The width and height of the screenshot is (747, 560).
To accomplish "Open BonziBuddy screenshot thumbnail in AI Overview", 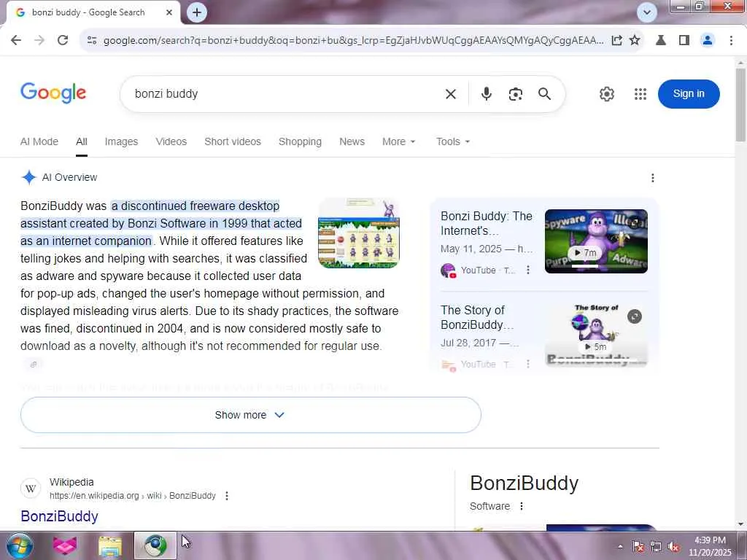I will pyautogui.click(x=358, y=233).
